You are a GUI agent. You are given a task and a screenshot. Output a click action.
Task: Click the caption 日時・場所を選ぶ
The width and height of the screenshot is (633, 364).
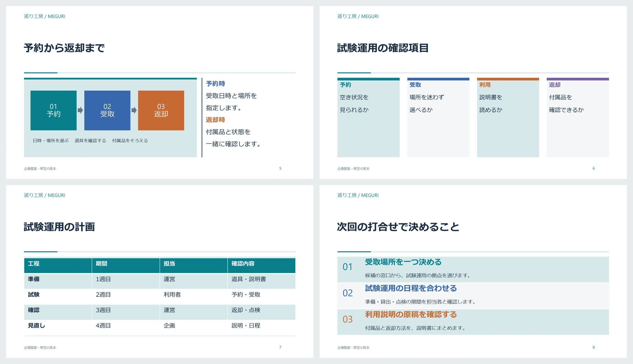51,141
